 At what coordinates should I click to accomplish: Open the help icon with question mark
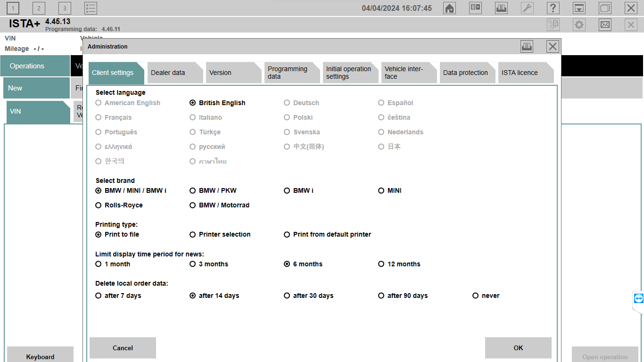point(553,8)
